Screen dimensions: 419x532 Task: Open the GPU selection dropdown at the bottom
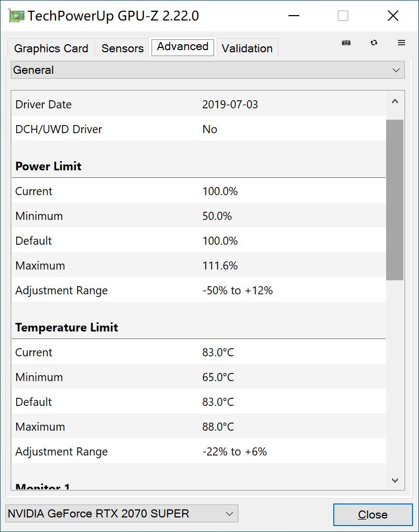121,514
